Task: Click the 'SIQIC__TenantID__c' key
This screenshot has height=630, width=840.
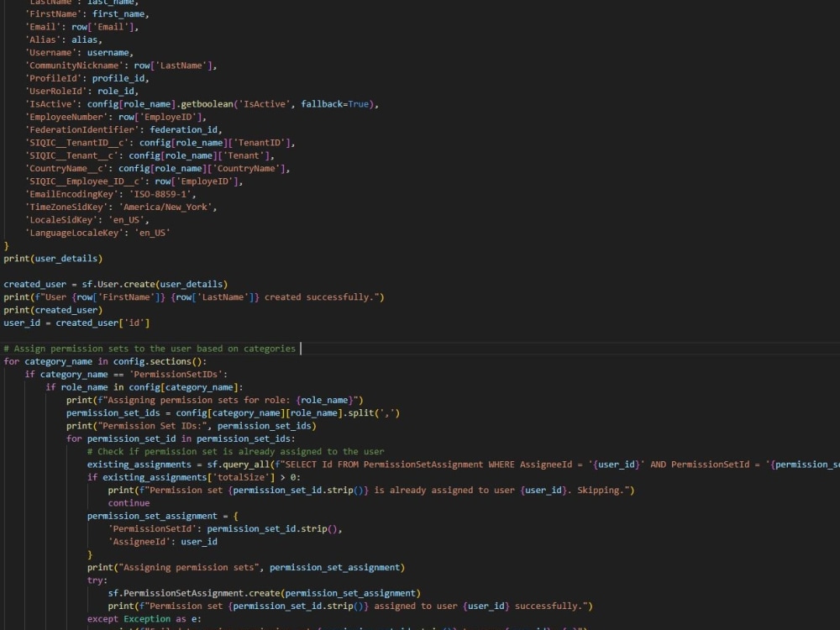Action: click(x=77, y=143)
